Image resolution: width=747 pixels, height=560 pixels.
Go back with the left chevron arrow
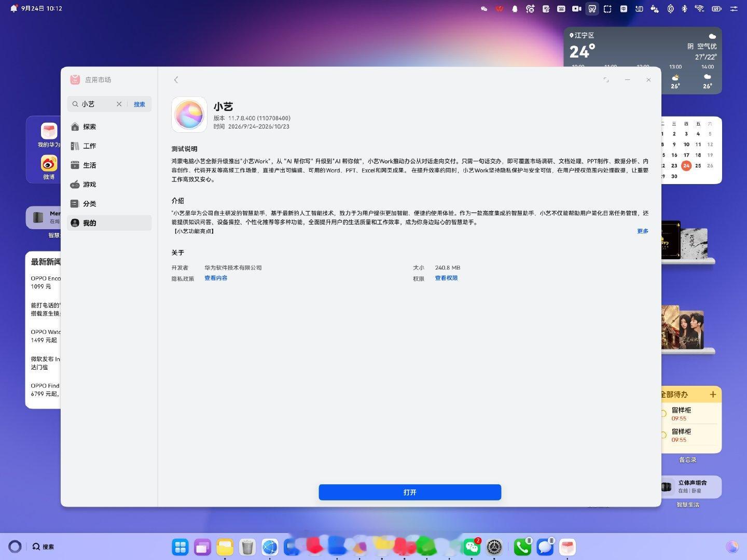click(176, 80)
